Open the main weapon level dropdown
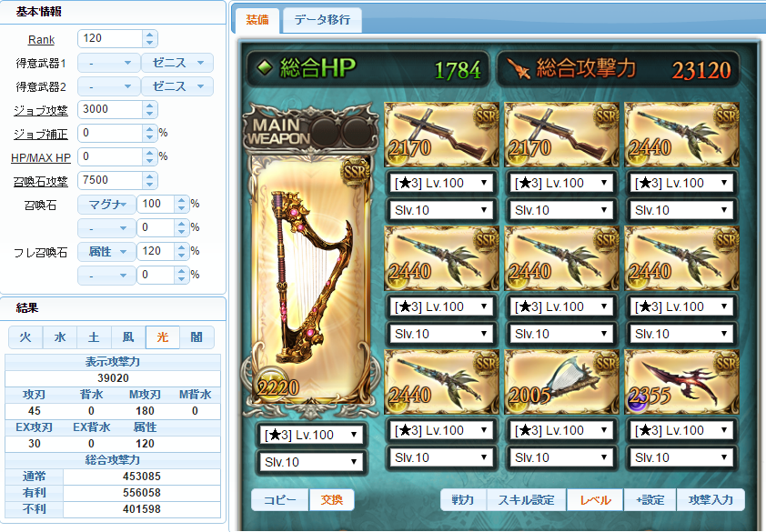Viewport: 766px width, 532px height. (x=311, y=435)
